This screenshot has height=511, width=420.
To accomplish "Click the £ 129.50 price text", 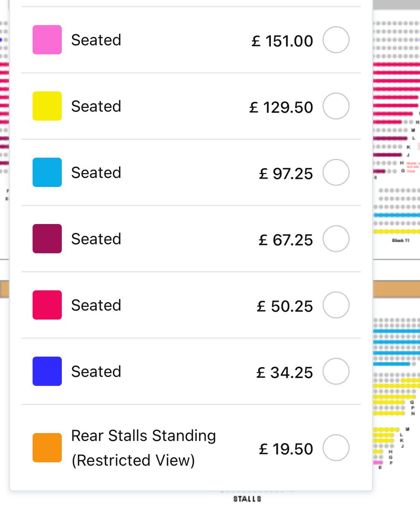I will coord(281,107).
